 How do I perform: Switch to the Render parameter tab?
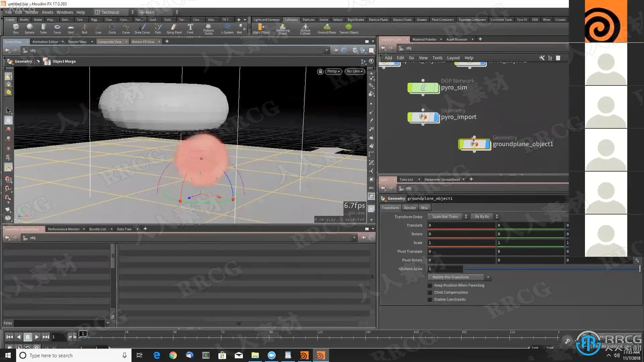[410, 208]
